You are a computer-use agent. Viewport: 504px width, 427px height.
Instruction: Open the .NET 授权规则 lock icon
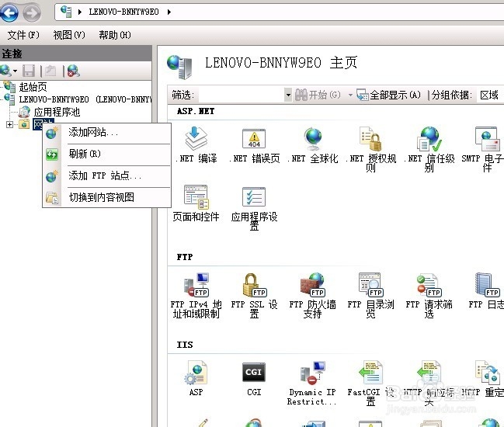point(370,139)
